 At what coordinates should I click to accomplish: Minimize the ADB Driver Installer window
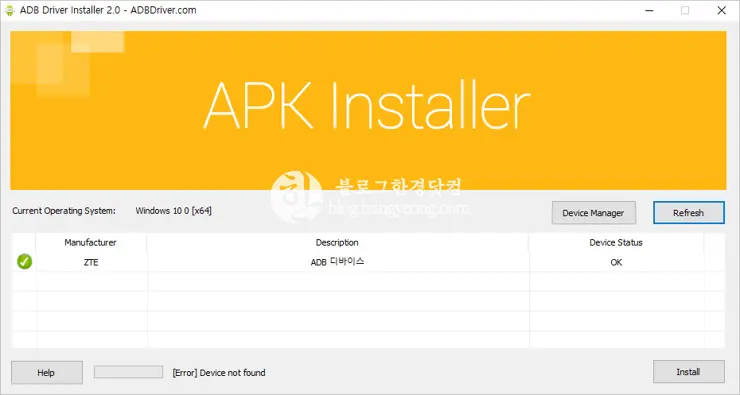tap(649, 10)
